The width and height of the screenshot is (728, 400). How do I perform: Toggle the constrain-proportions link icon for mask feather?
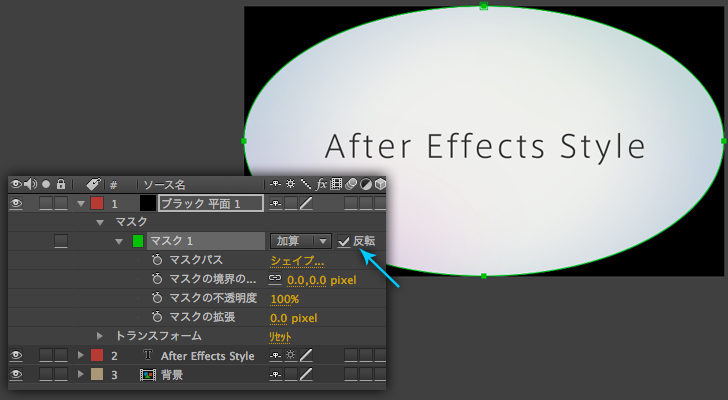(275, 278)
